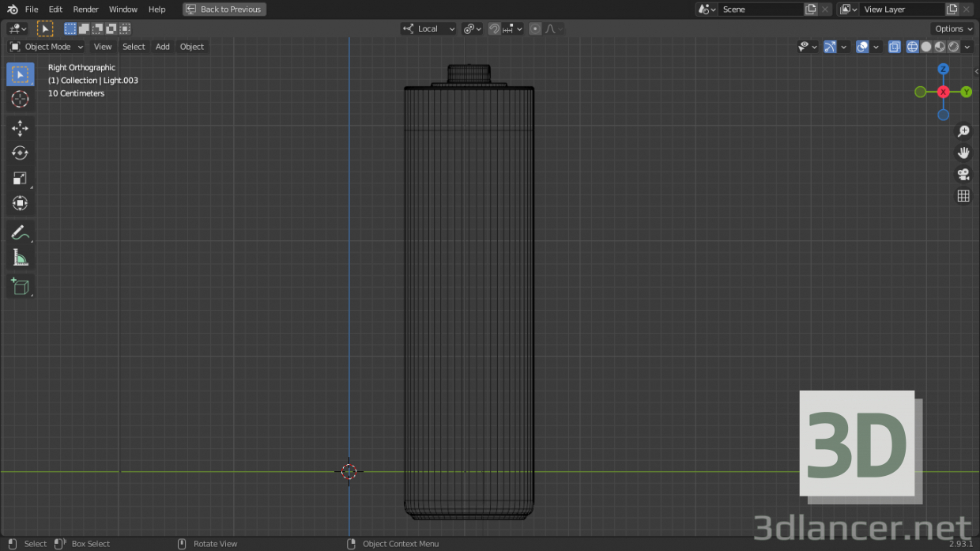Expand the Options dropdown in viewport header

pyautogui.click(x=952, y=28)
